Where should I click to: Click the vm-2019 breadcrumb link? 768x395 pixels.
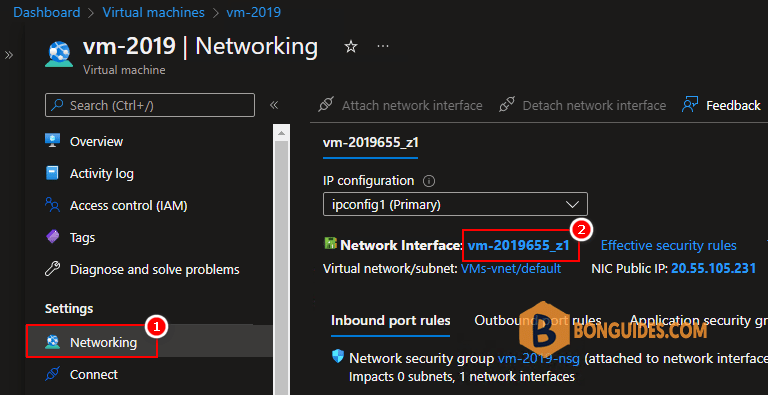click(x=254, y=12)
